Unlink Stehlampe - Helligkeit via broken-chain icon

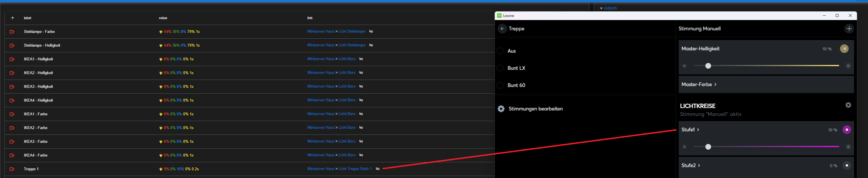point(371,45)
